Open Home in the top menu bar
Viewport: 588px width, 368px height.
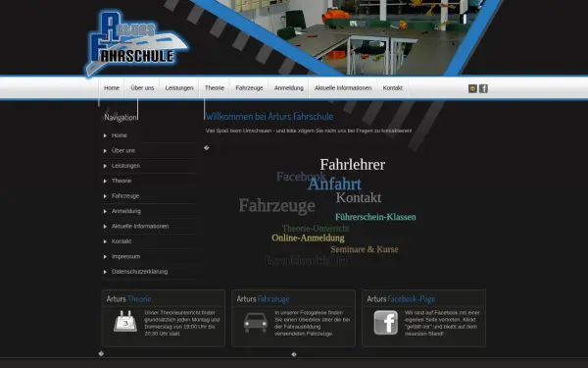112,88
